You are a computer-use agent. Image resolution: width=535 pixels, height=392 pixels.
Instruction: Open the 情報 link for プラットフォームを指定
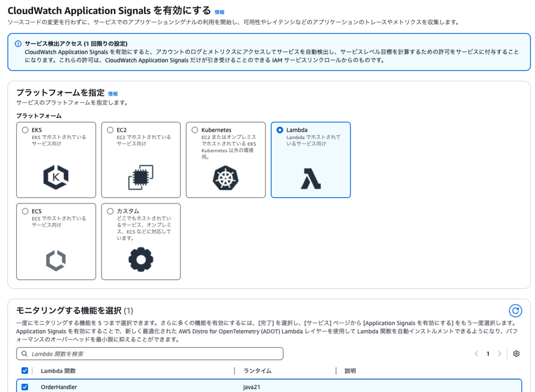click(112, 94)
